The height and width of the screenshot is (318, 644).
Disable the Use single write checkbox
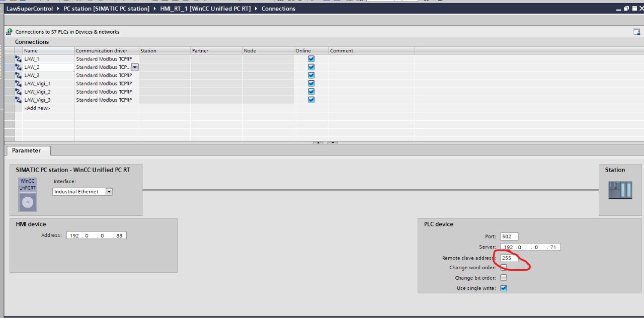(x=504, y=288)
